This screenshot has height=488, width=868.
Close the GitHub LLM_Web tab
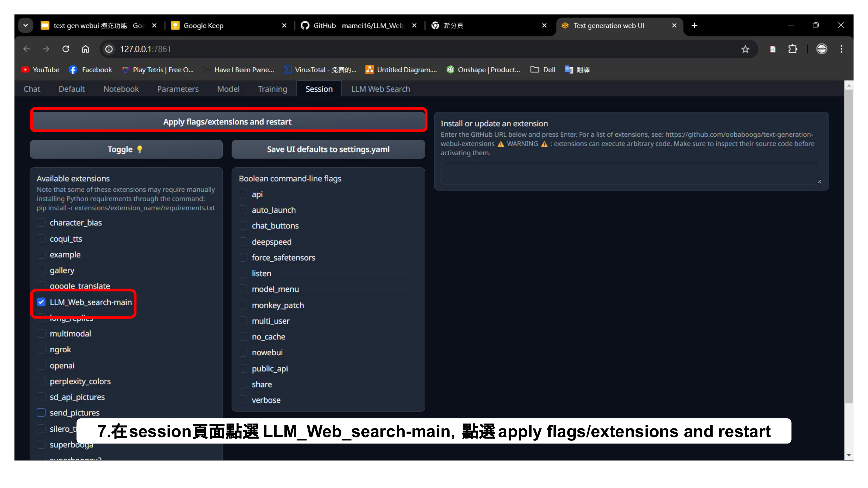[414, 25]
